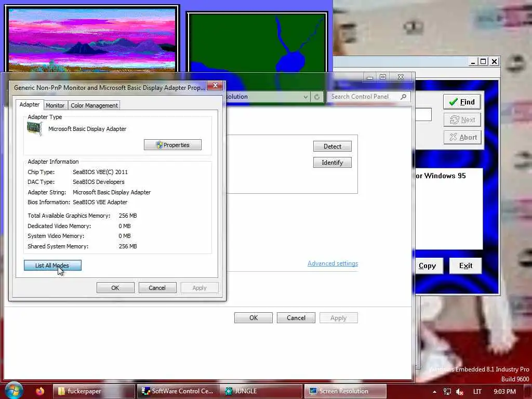This screenshot has height=399, width=532.
Task: Click Shared System Memory 256 MB value
Action: (128, 246)
